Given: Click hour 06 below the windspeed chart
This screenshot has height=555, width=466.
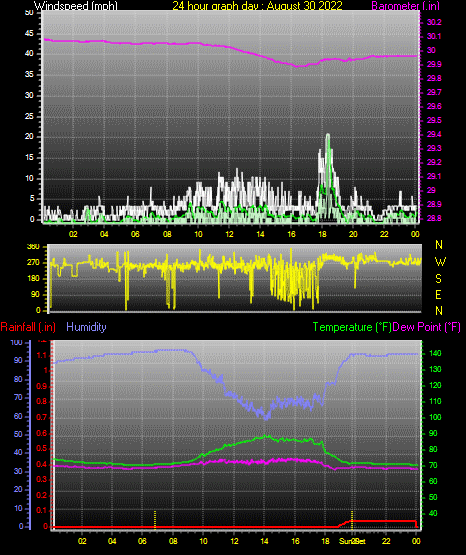Looking at the screenshot, I should (x=135, y=234).
